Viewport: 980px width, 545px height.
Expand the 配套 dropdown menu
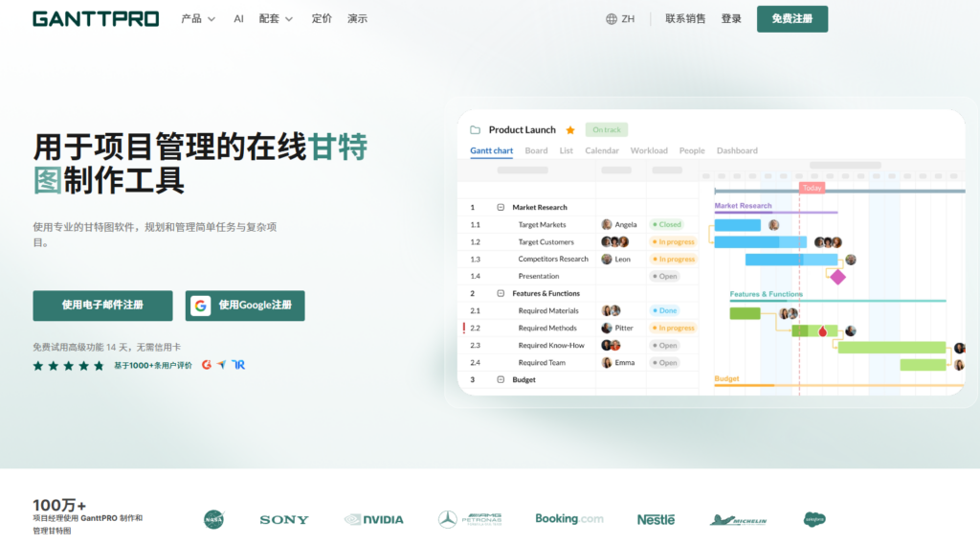pos(276,19)
